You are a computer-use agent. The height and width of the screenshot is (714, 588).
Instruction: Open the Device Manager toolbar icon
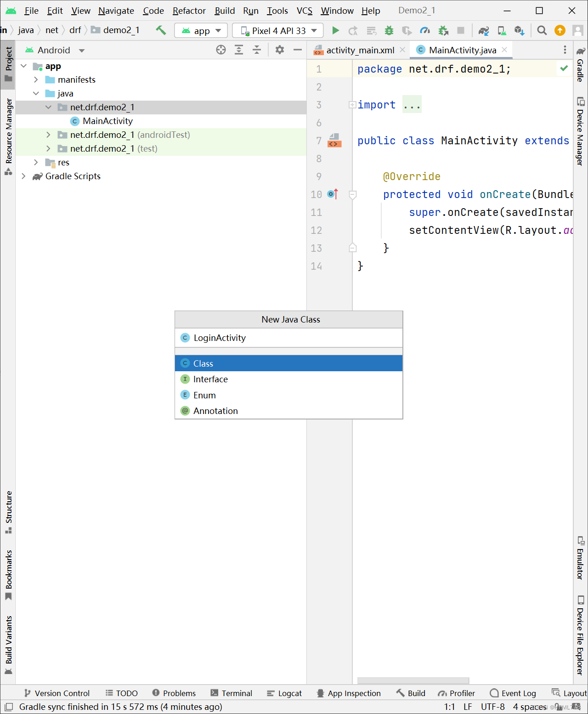(x=502, y=30)
